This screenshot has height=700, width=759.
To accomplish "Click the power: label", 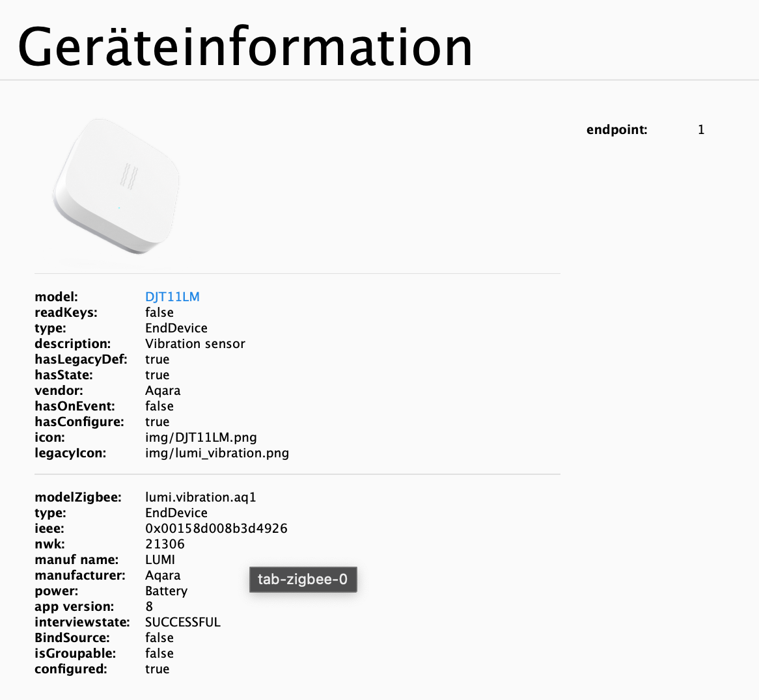I will pos(56,591).
